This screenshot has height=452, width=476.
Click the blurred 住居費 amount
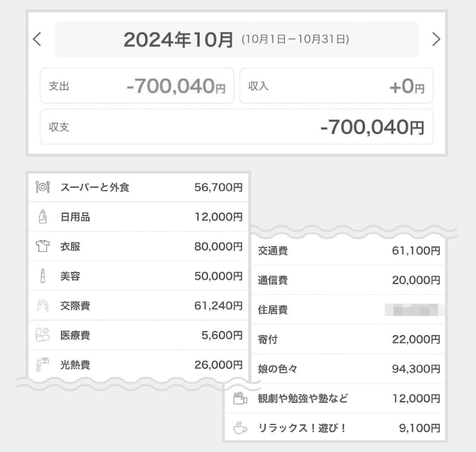[411, 309]
